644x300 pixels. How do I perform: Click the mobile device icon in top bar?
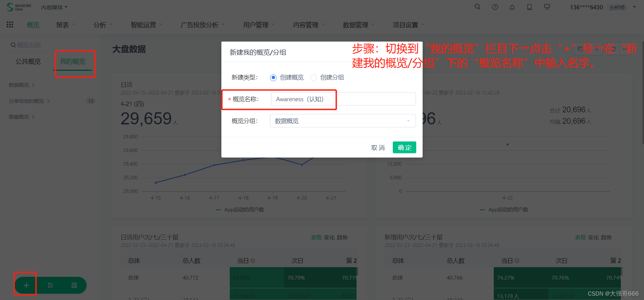click(529, 7)
